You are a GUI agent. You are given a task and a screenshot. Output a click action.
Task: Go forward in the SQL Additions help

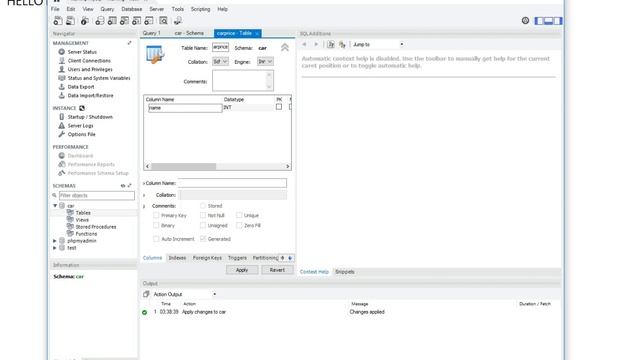coord(316,44)
